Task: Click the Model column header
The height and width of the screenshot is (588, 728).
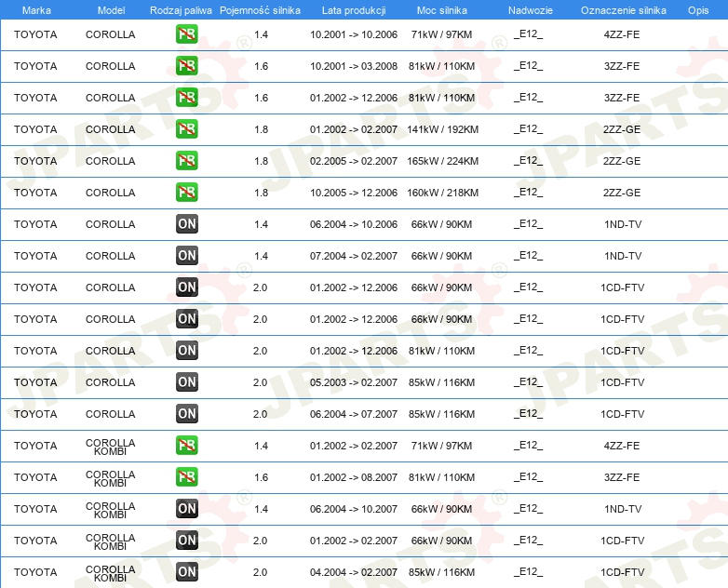Action: point(111,10)
